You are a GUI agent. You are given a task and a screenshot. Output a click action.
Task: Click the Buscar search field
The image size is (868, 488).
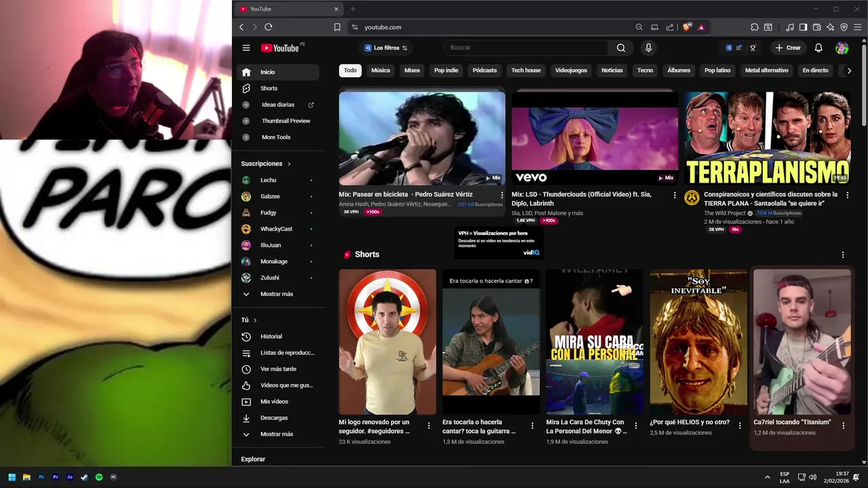click(x=526, y=47)
